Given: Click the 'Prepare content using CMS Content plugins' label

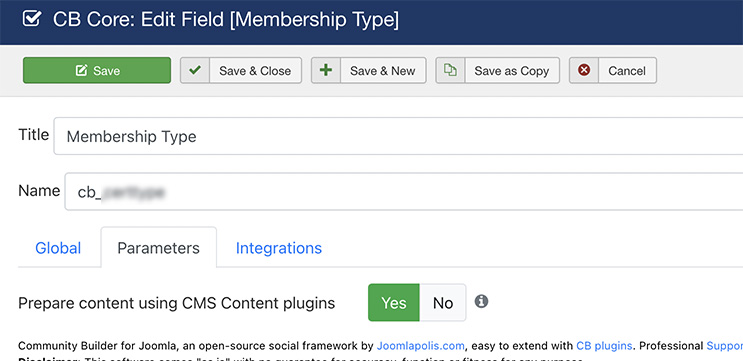Looking at the screenshot, I should 176,303.
